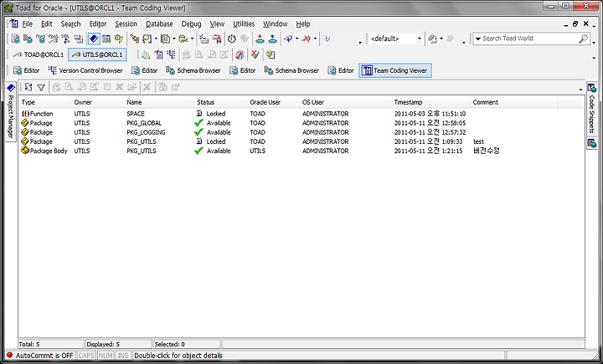The image size is (603, 364).
Task: Switch to the Team Coding Viewer window tab
Action: (x=395, y=70)
